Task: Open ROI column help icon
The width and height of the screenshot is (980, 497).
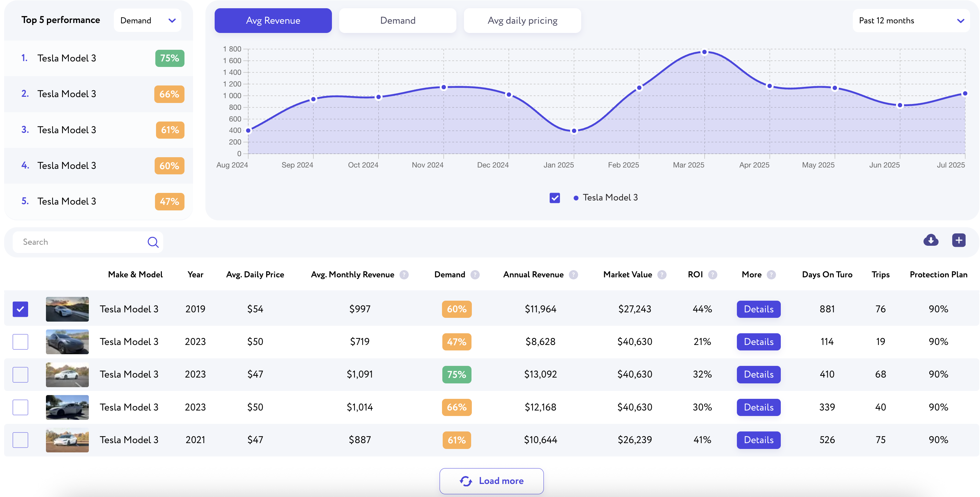Action: point(713,275)
